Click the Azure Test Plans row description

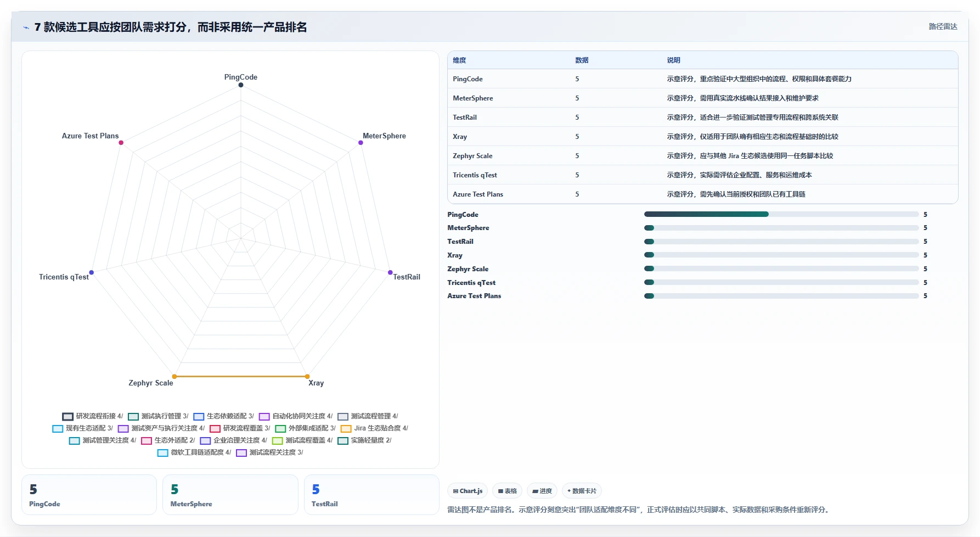pos(736,194)
